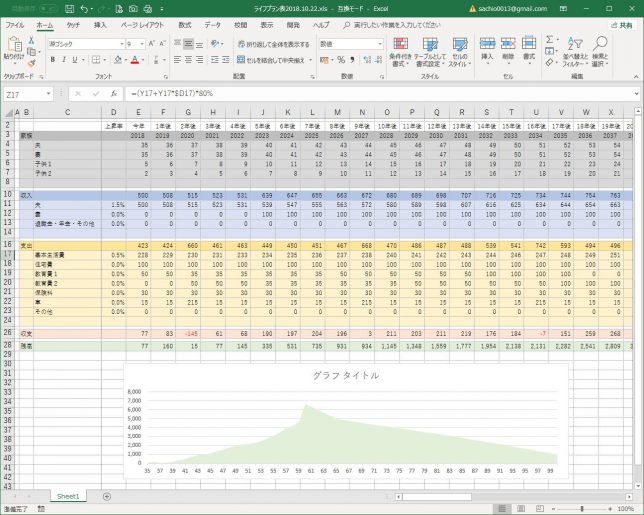This screenshot has width=644, height=515.
Task: Switch to Page Break Preview in the status bar
Action: [x=540, y=509]
